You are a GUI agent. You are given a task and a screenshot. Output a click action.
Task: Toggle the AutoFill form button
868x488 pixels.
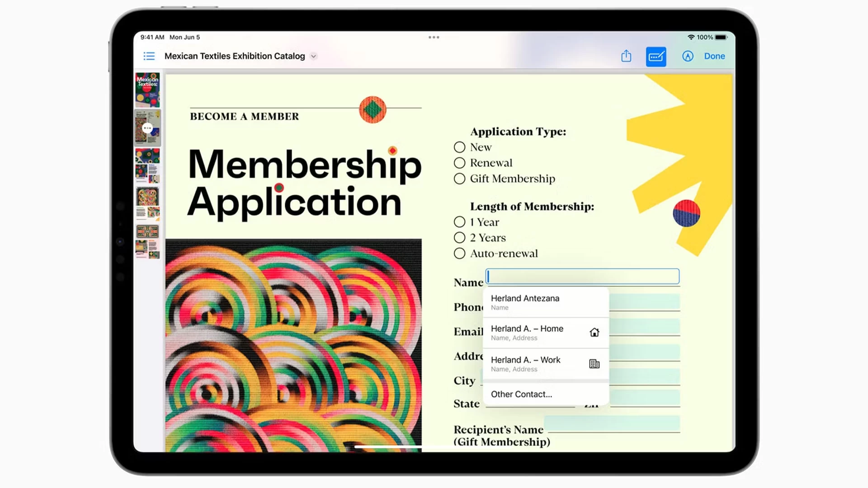coord(656,56)
